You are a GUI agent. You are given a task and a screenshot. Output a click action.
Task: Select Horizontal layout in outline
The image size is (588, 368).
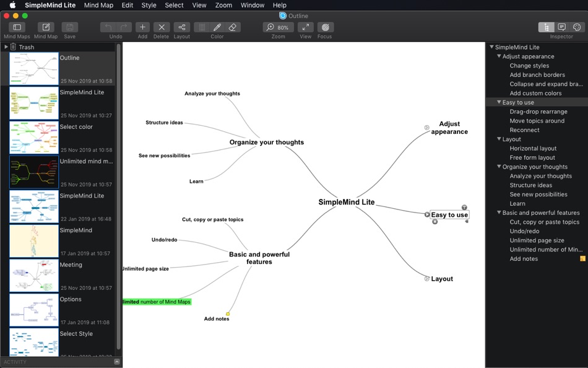click(x=533, y=148)
